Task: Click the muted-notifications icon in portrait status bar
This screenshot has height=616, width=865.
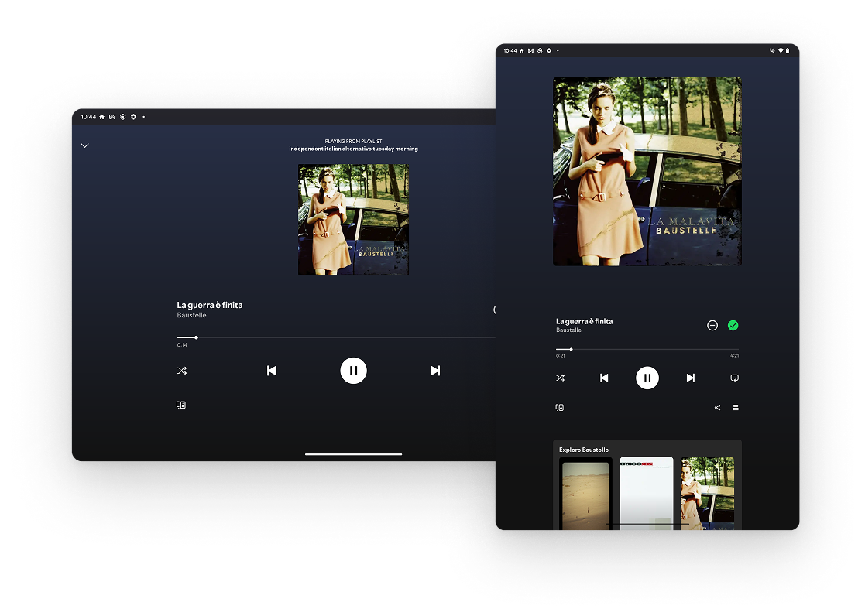Action: [772, 51]
